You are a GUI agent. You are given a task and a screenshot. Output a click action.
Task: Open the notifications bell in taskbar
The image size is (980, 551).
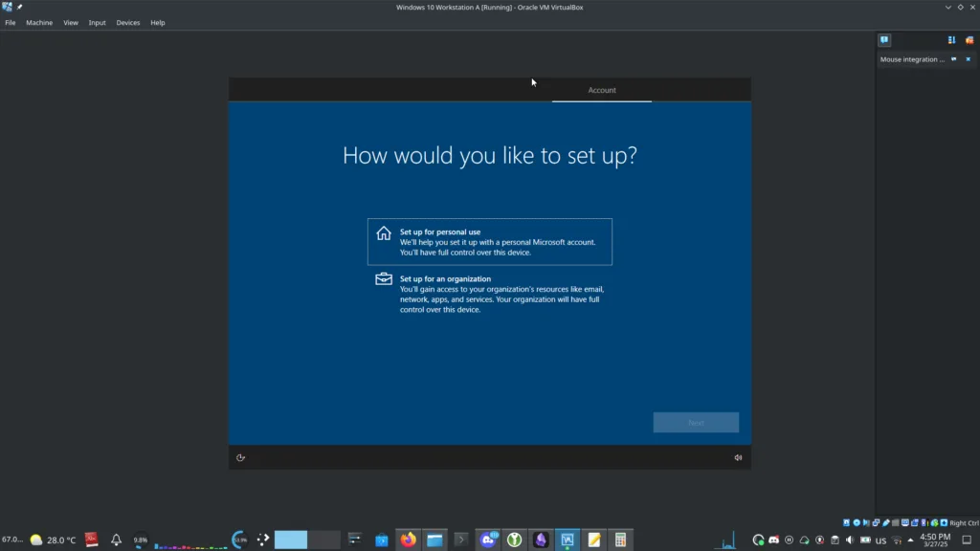point(116,540)
